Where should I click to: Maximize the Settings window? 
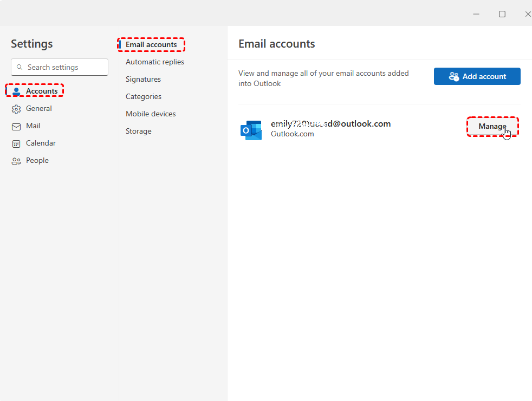[x=502, y=14]
